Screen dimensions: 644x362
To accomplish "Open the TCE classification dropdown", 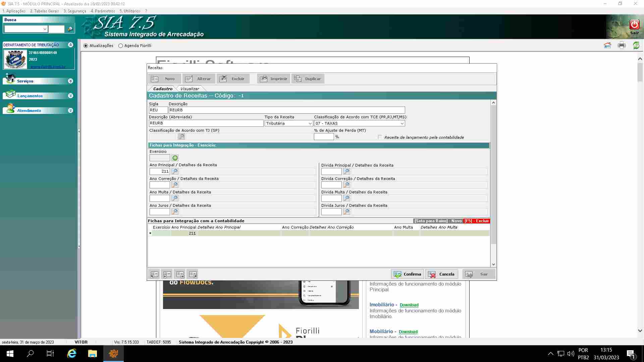I will (x=402, y=123).
